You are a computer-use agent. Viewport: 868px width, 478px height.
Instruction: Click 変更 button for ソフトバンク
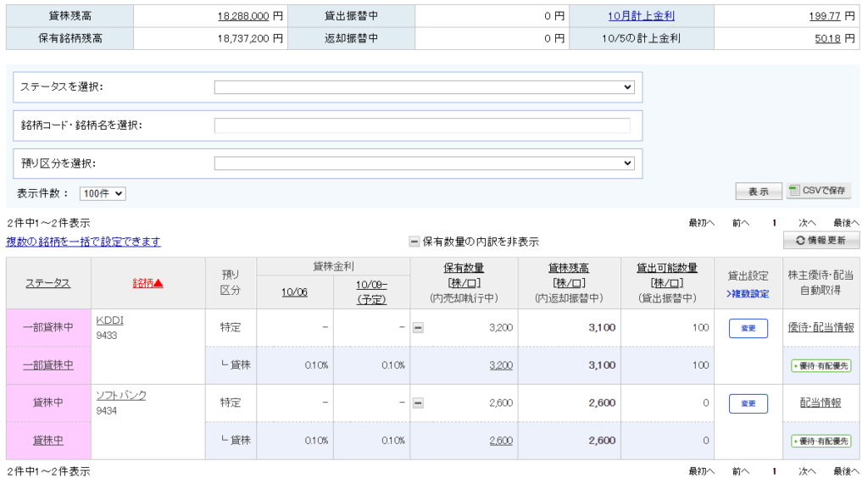[x=748, y=403]
